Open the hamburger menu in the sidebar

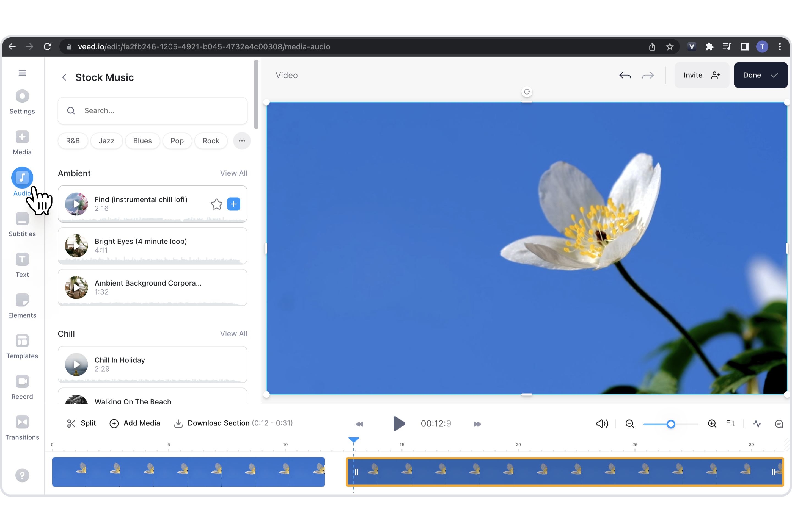(22, 73)
